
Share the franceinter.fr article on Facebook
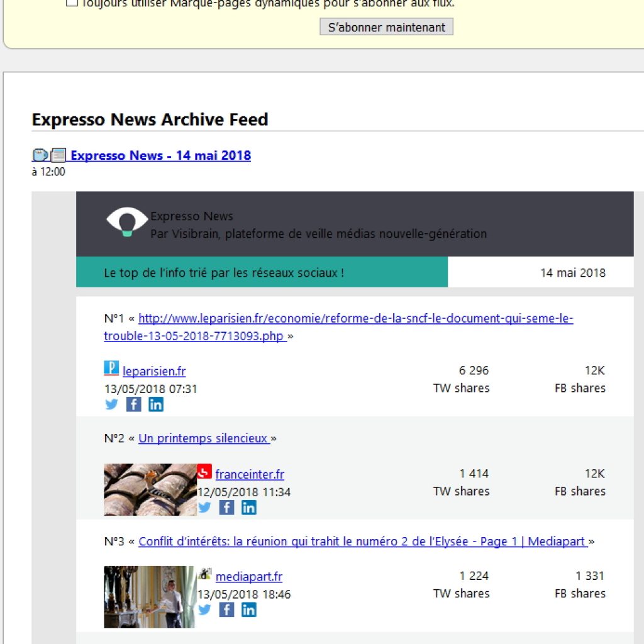point(226,508)
